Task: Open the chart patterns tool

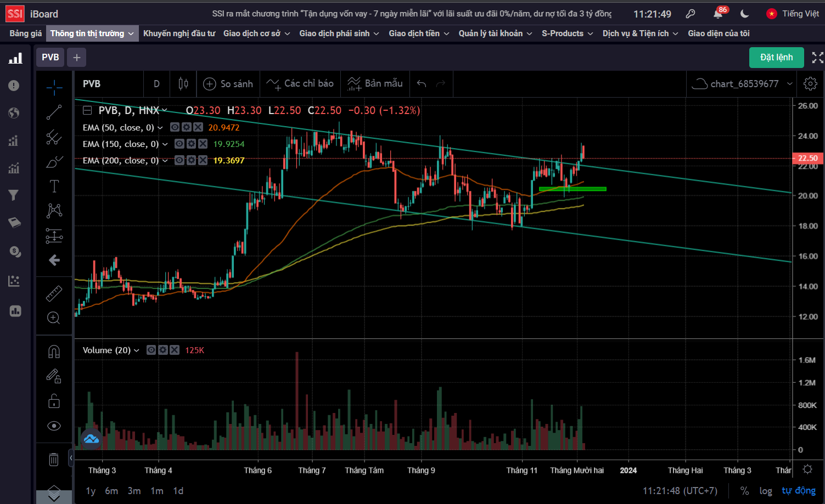Action: (54, 211)
